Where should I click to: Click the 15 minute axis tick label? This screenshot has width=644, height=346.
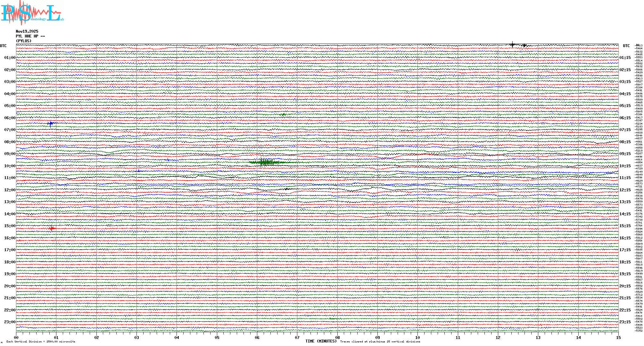tap(618, 338)
